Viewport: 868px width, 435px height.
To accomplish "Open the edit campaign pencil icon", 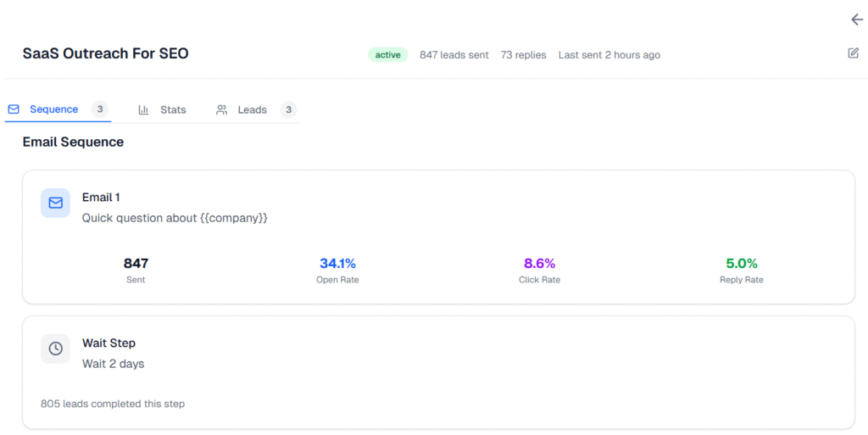I will pos(853,53).
